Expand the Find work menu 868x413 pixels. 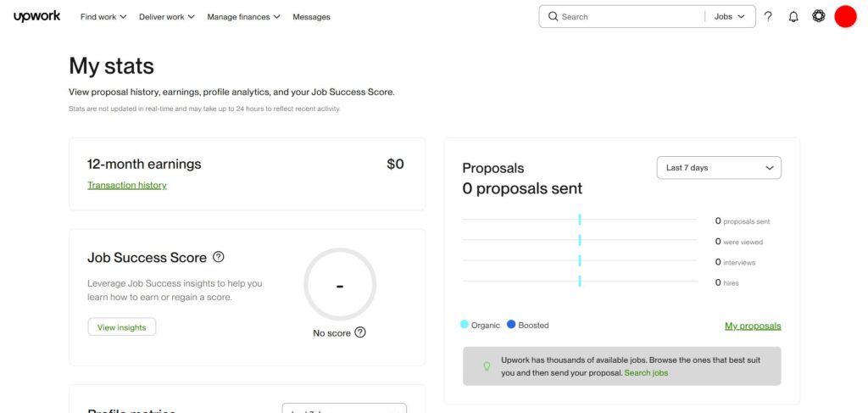click(x=103, y=17)
